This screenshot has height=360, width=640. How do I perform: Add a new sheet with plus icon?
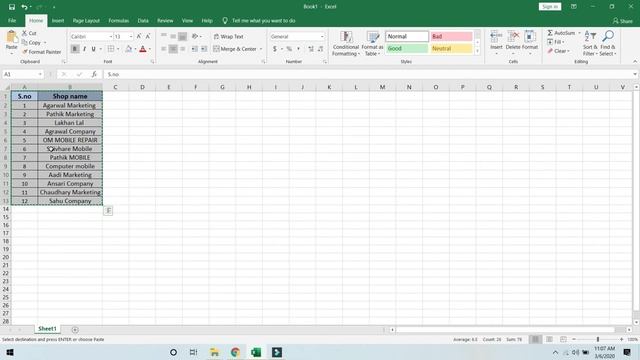click(x=75, y=329)
